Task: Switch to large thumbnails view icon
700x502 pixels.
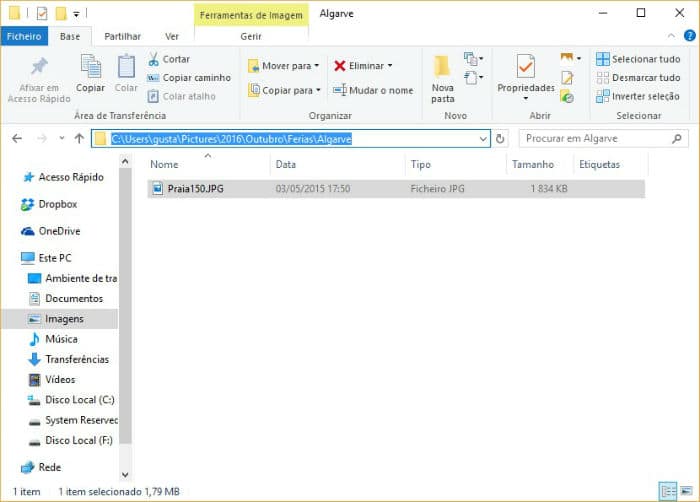Action: (x=686, y=491)
